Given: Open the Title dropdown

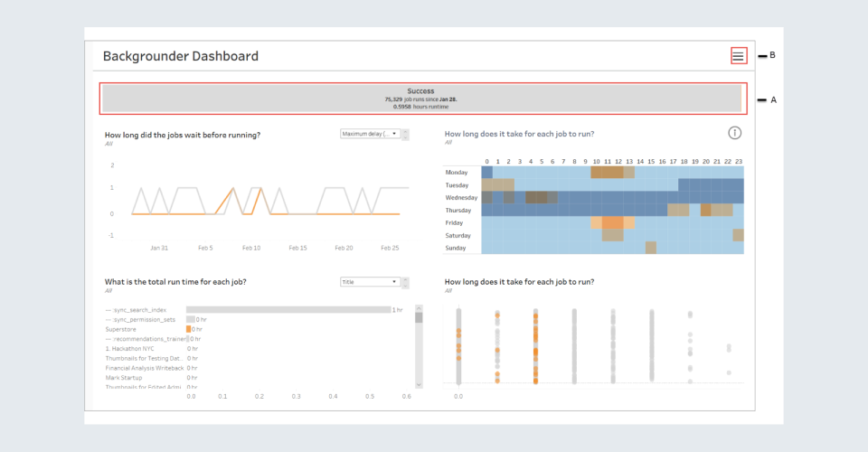Looking at the screenshot, I should 370,282.
